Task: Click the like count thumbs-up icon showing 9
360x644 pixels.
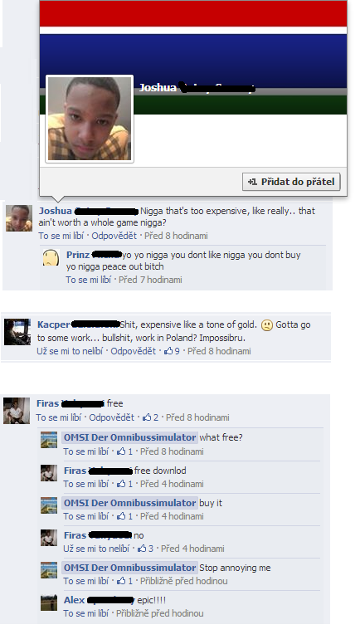Action: 168,351
